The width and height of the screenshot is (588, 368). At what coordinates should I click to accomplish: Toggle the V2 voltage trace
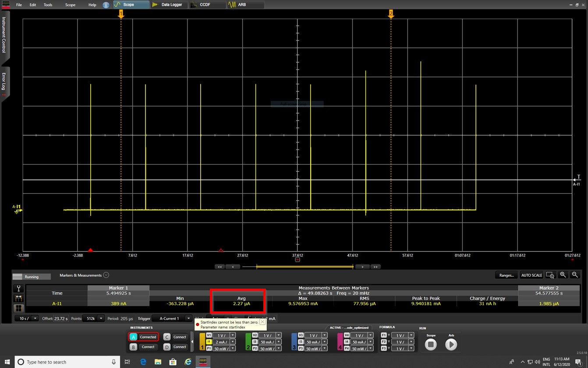[x=255, y=335]
